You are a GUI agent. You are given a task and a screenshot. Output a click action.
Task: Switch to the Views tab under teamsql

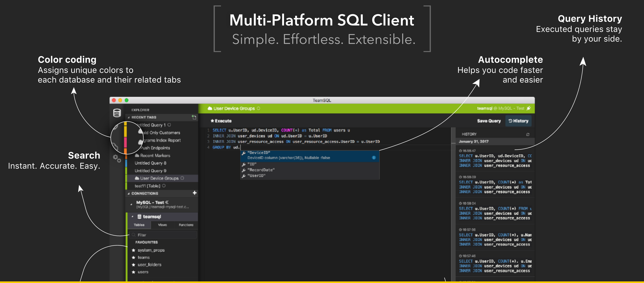162,225
